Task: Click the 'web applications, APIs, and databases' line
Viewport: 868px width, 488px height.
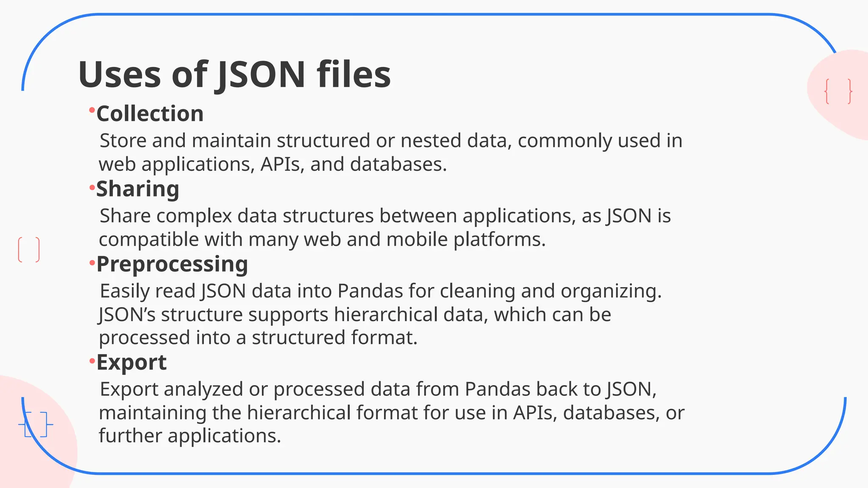Action: coord(273,164)
